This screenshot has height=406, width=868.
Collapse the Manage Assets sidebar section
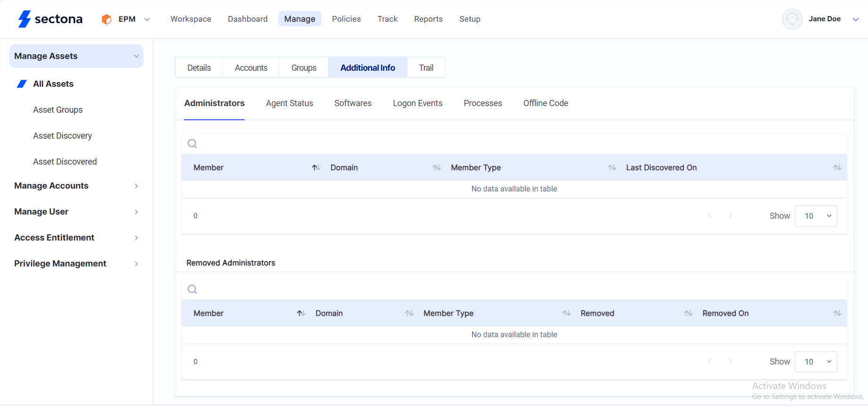(136, 56)
